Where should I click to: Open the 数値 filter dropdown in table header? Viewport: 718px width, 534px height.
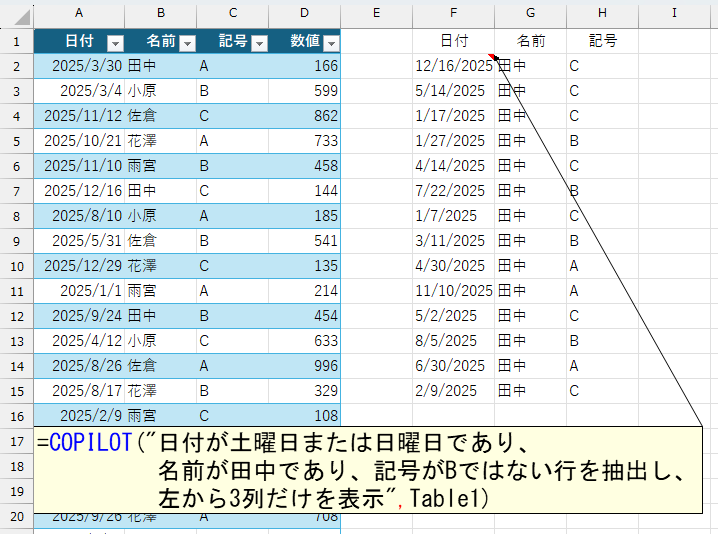click(x=331, y=43)
